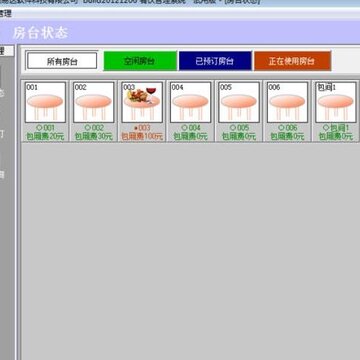
Task: Click the ○006 status label
Action: [x=287, y=128]
